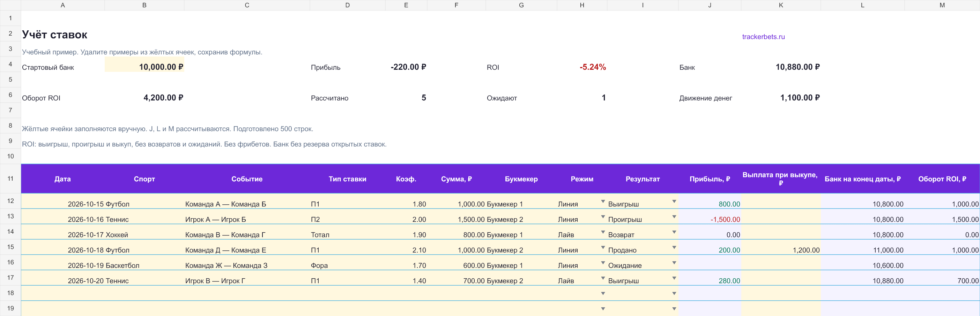Viewport: 980px width, 316px height.
Task: Select the coefficient cell 2.10
Action: pyautogui.click(x=406, y=248)
